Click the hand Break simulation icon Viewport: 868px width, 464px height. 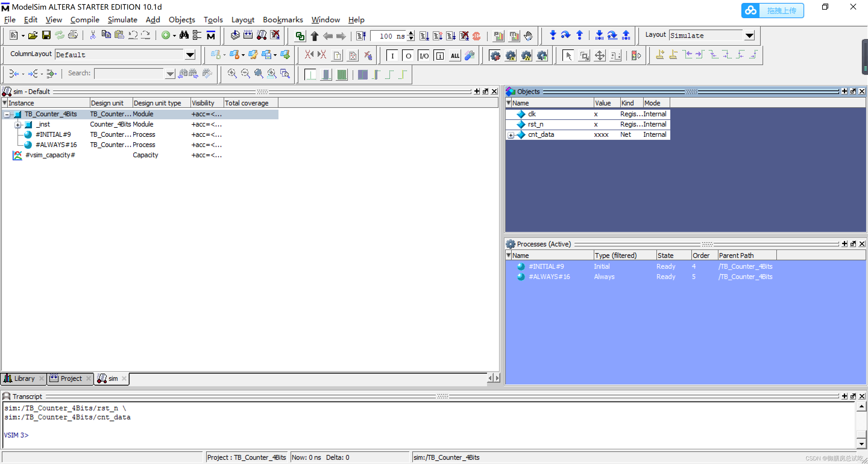[x=528, y=36]
